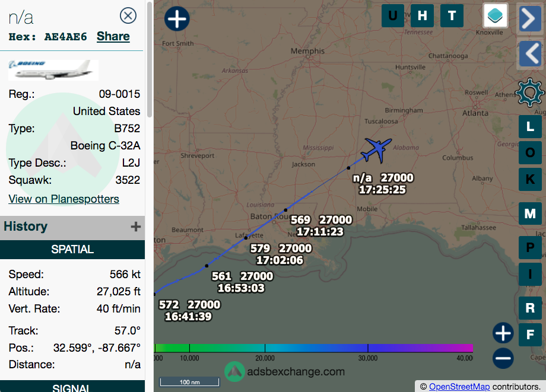Click the type code B752

(127, 128)
